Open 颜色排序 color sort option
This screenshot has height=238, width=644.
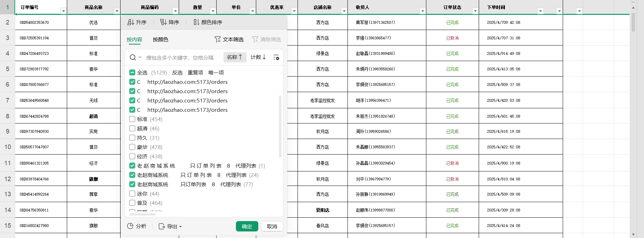click(x=196, y=22)
